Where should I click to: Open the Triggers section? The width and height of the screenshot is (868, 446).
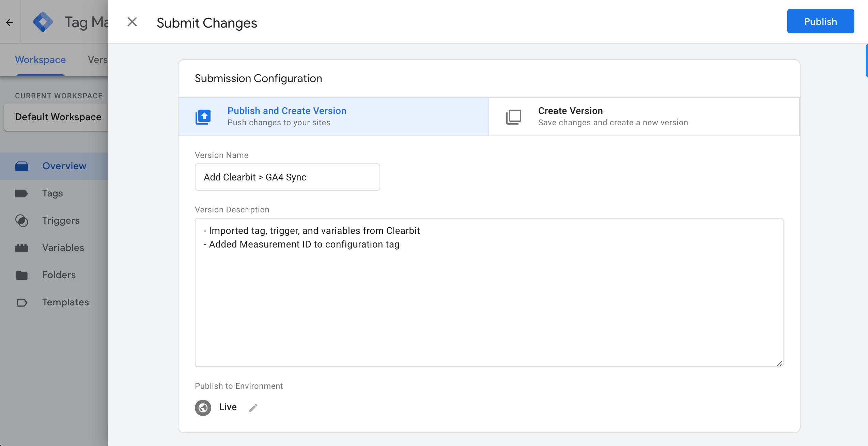54,221
